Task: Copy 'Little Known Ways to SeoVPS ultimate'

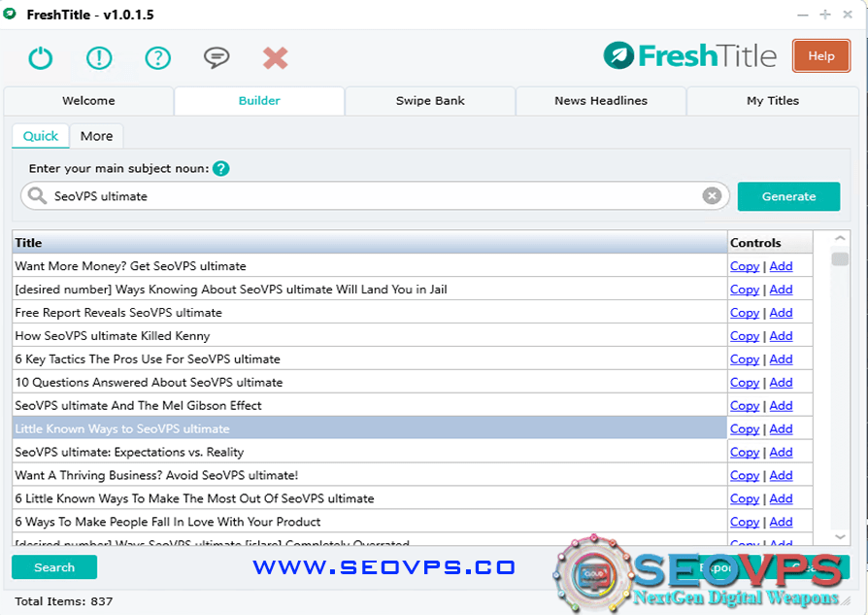Action: click(745, 429)
